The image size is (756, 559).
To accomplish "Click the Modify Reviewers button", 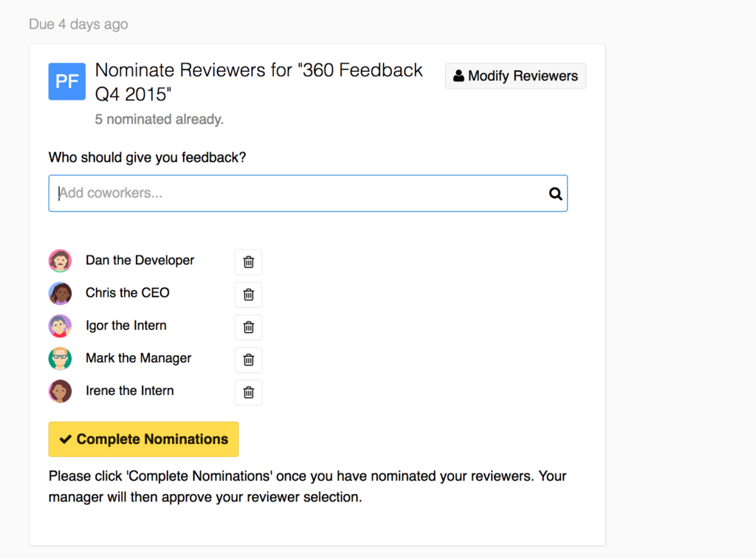I will [515, 76].
